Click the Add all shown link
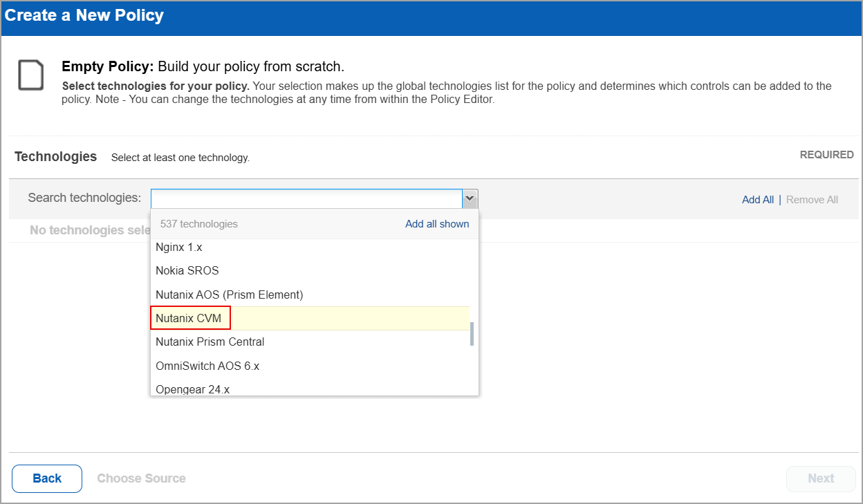 click(x=437, y=224)
